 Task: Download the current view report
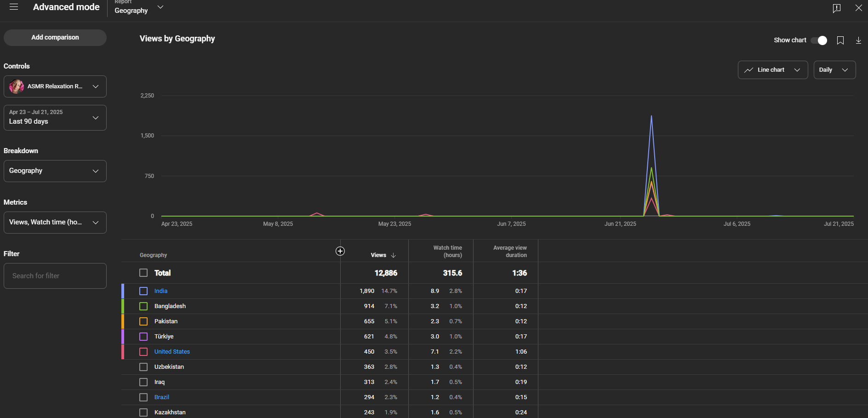coord(858,40)
